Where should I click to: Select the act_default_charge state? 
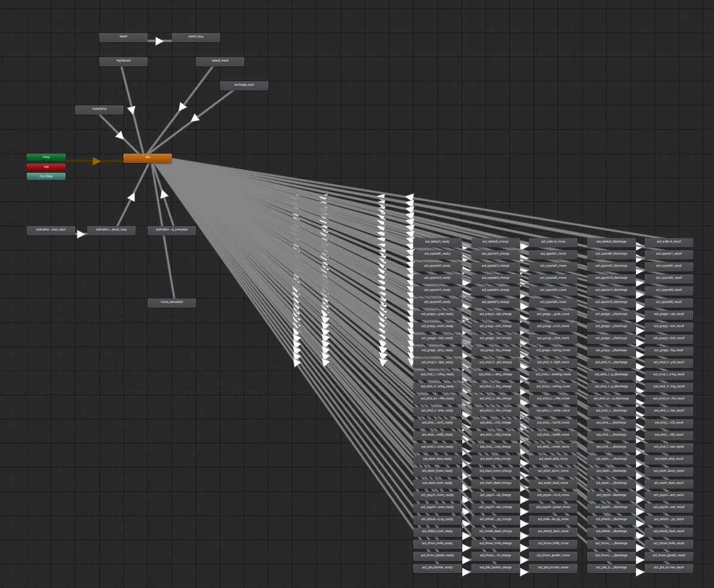tap(496, 243)
